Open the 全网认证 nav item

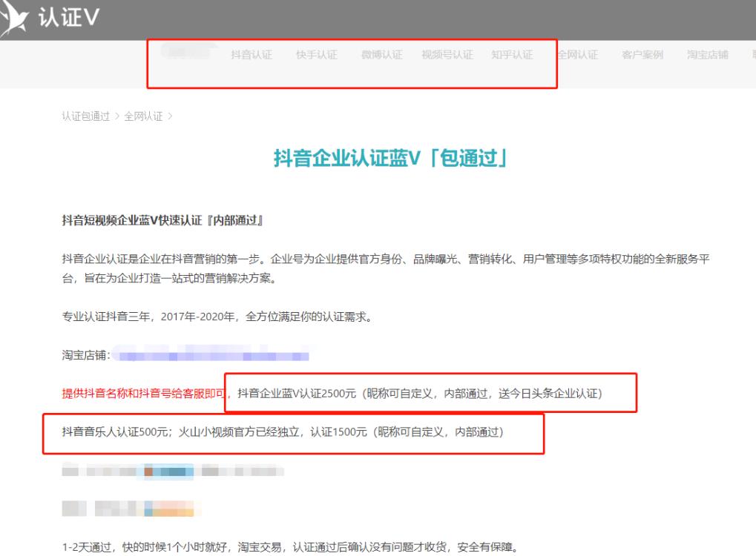point(578,54)
